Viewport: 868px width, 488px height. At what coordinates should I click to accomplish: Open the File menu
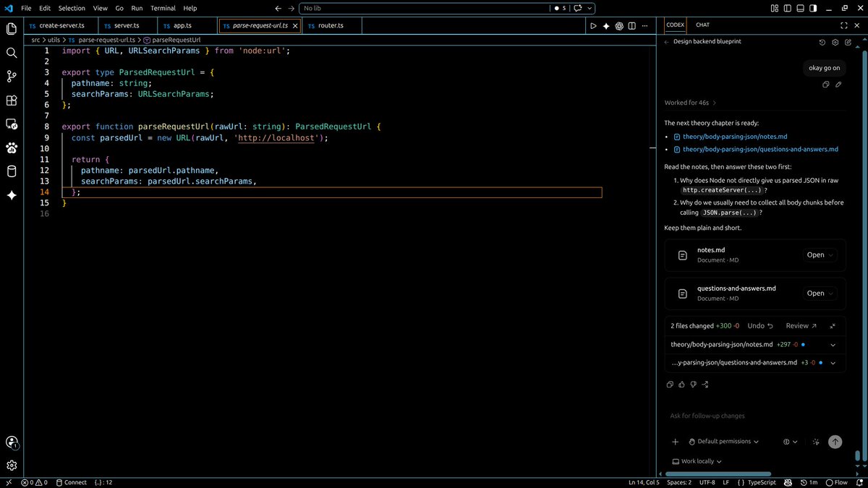(26, 8)
